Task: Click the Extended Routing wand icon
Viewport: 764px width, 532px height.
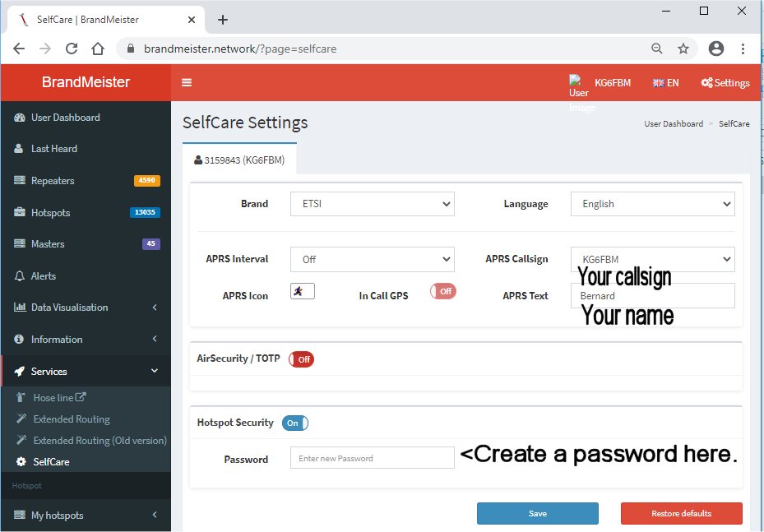Action: pyautogui.click(x=21, y=419)
